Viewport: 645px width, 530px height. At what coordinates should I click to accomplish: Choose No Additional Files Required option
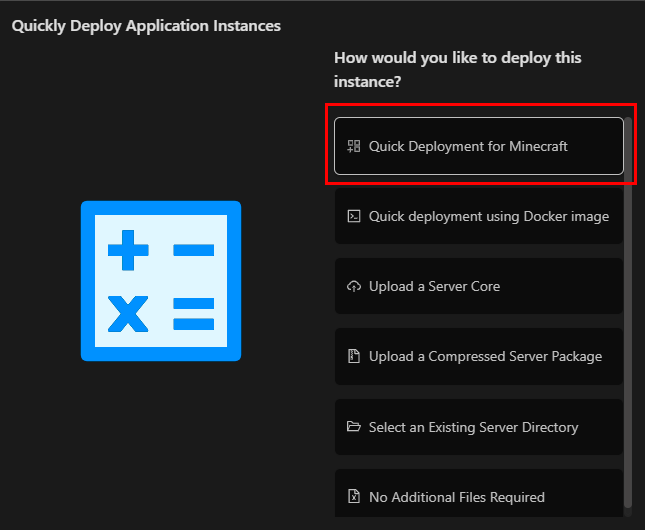point(456,497)
